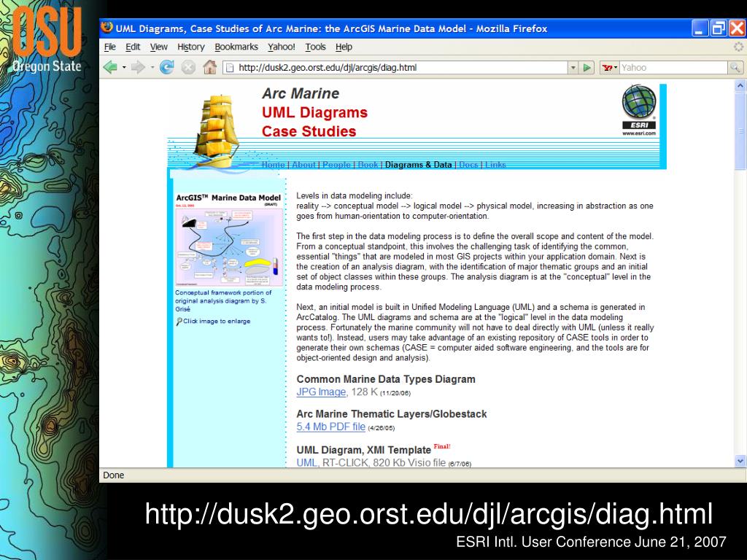Open the View menu
This screenshot has height=560, width=747.
point(158,47)
